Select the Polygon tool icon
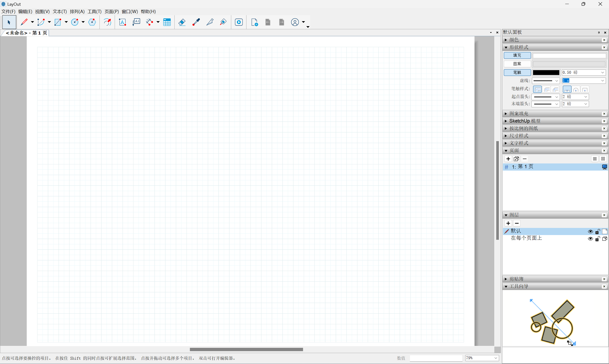This screenshot has width=609, height=364. [x=92, y=22]
